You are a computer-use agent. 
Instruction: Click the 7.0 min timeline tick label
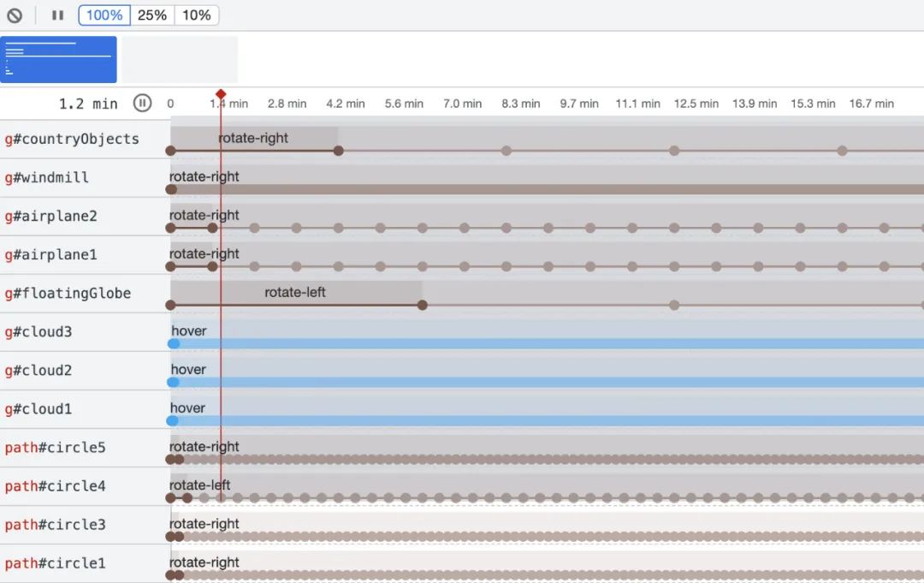click(x=463, y=104)
